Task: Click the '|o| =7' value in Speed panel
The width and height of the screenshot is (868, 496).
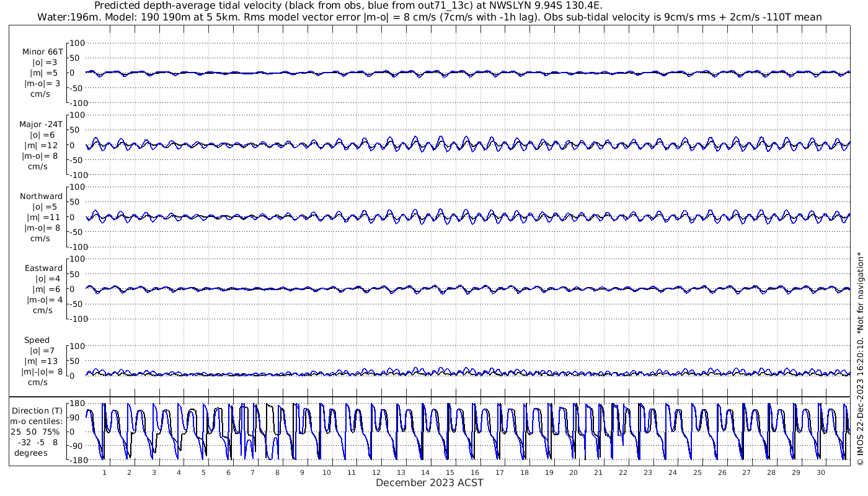Action: [42, 350]
